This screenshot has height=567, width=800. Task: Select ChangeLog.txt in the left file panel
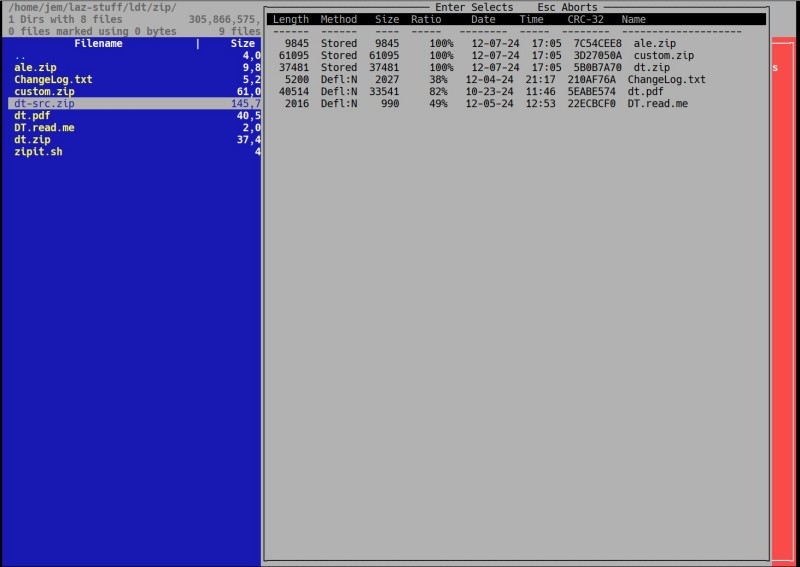[x=53, y=80]
